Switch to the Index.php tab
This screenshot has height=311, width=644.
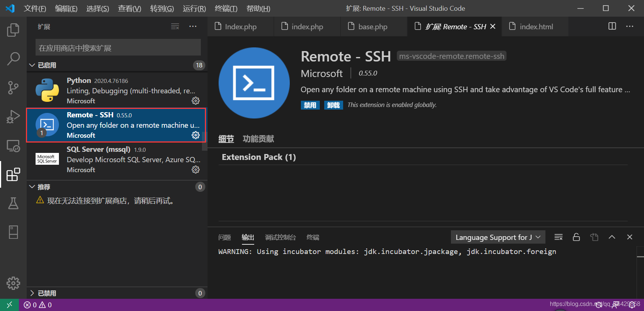pyautogui.click(x=240, y=26)
